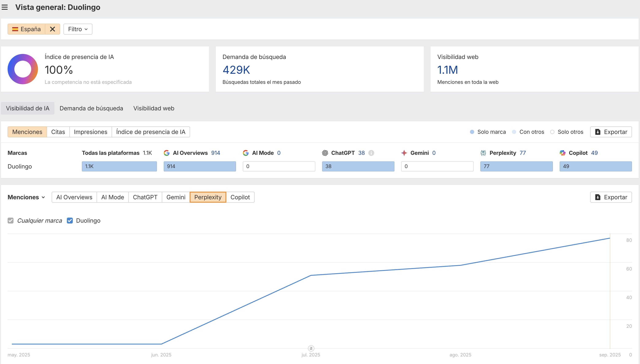Click the ChatGPT logo icon
This screenshot has width=640, height=364.
[325, 153]
